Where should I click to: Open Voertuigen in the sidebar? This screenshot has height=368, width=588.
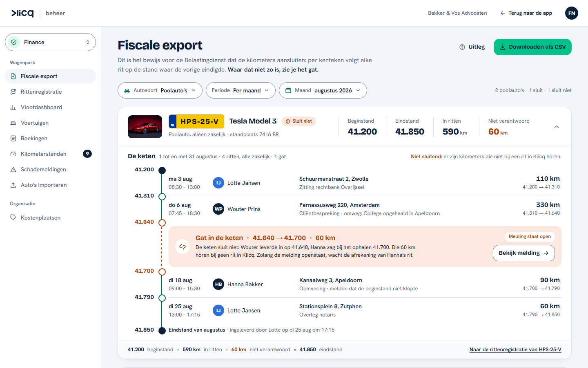pyautogui.click(x=50, y=123)
